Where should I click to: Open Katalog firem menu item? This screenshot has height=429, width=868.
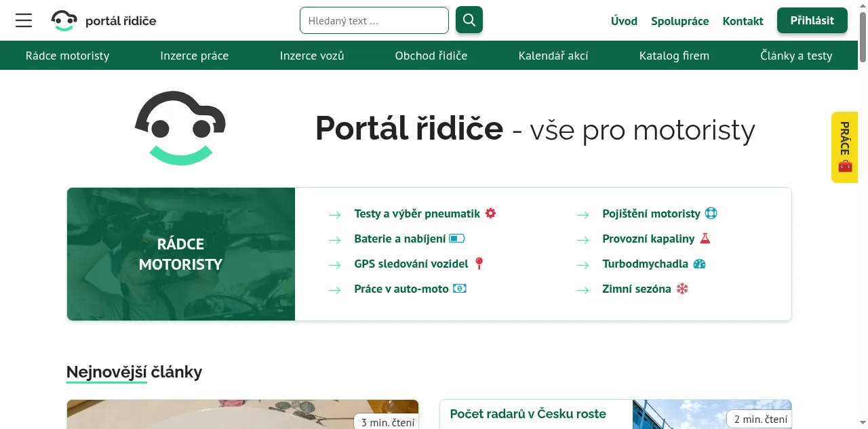click(674, 56)
